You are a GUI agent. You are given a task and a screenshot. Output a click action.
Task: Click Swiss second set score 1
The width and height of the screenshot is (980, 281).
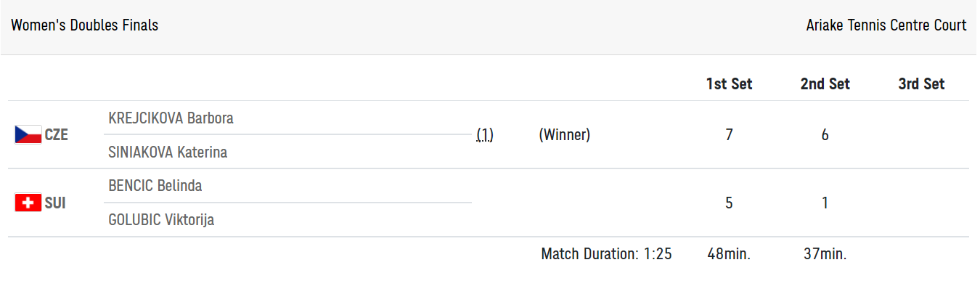825,203
